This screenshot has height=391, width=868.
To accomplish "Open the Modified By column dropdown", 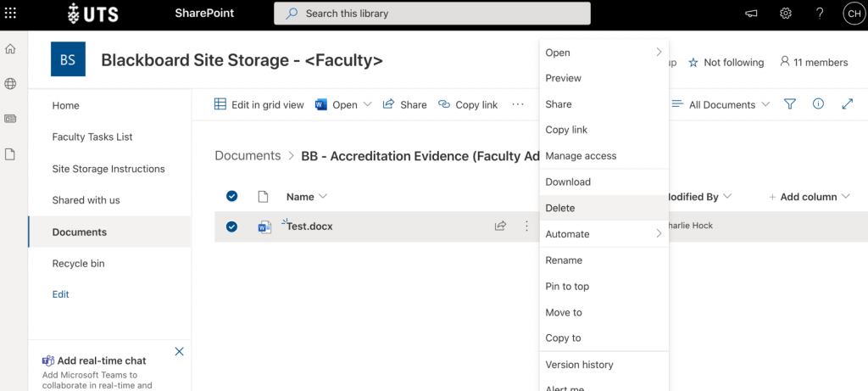I will (x=727, y=197).
